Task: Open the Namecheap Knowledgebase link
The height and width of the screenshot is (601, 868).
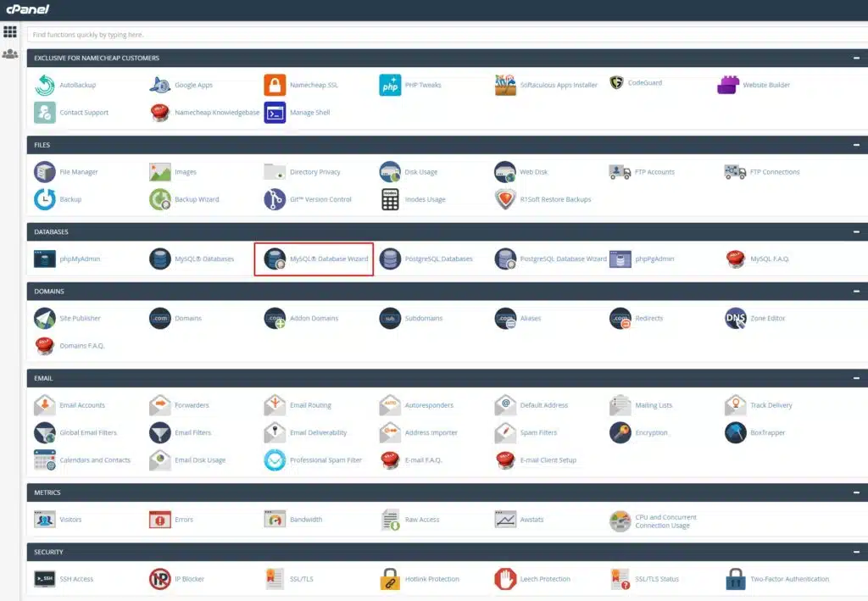Action: point(217,113)
